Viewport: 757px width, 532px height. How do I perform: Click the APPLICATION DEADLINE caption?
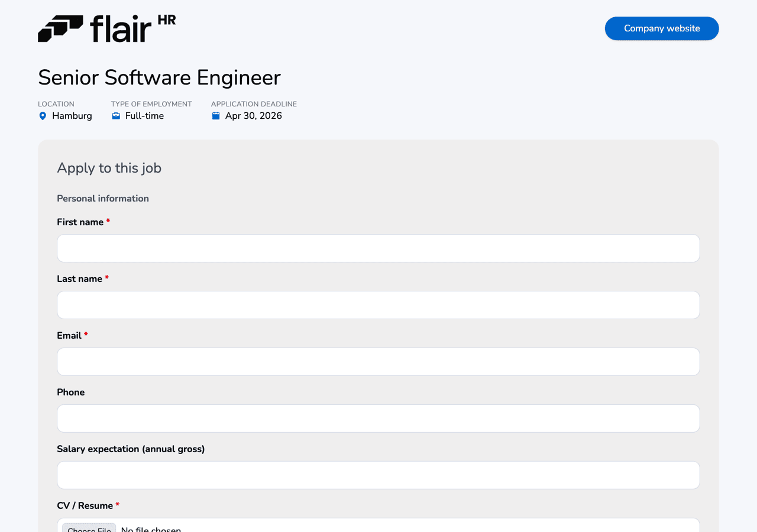[254, 104]
